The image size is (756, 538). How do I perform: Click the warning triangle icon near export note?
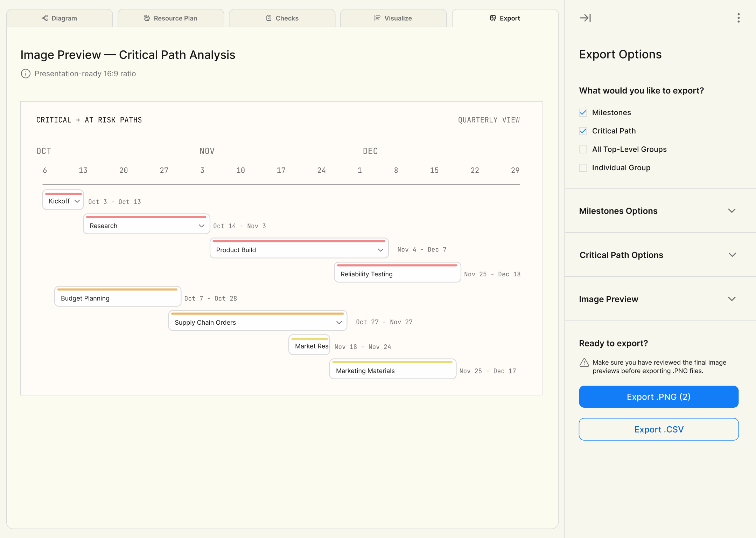pyautogui.click(x=584, y=363)
